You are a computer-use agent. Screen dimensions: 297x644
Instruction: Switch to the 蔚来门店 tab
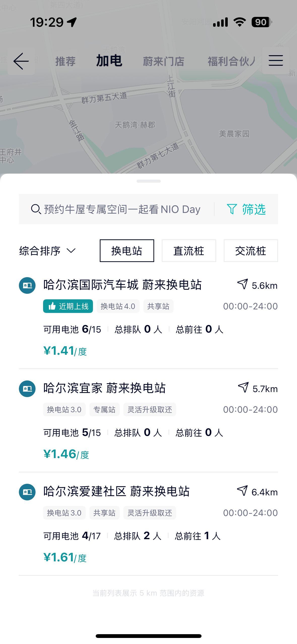point(164,61)
